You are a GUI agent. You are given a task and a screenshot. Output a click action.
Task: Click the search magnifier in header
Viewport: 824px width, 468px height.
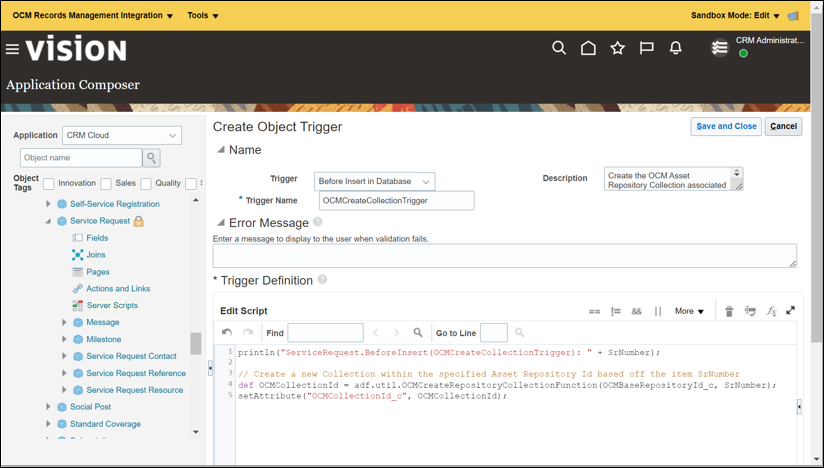[x=559, y=48]
